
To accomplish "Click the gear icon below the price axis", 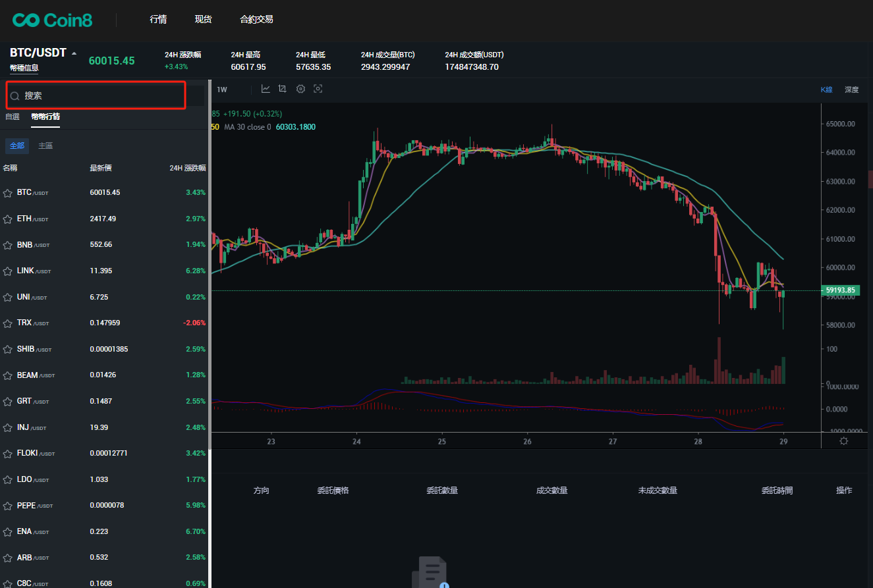I will (x=843, y=441).
